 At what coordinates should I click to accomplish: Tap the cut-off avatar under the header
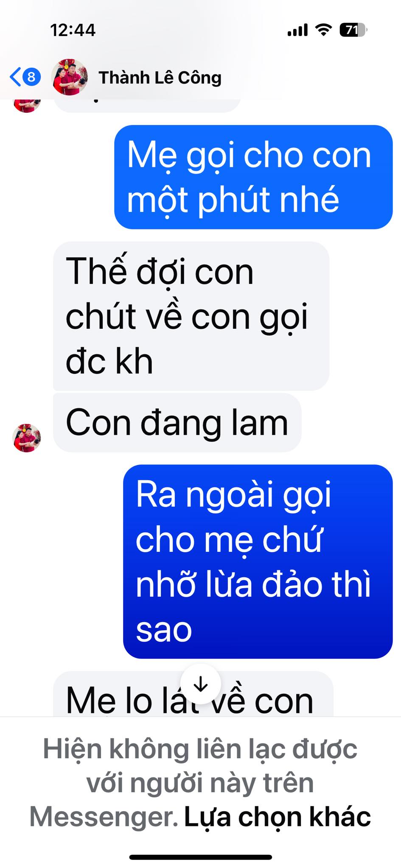[x=27, y=105]
